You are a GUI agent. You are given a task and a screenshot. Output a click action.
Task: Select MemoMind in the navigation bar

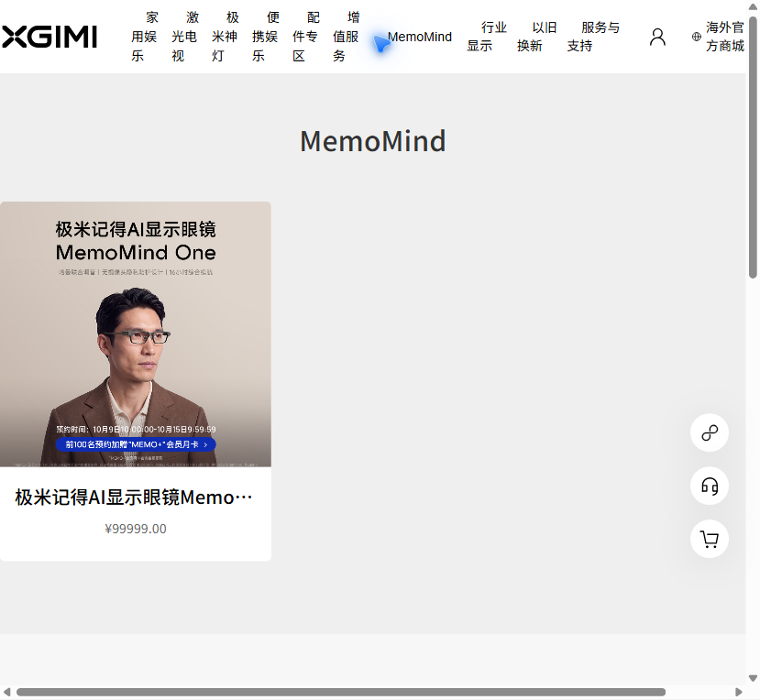pos(419,37)
